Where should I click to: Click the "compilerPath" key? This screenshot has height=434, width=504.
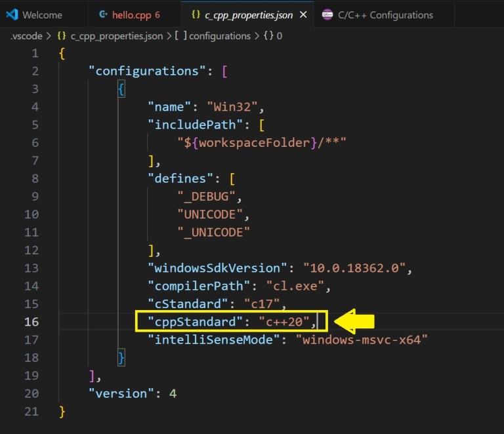[x=199, y=286]
